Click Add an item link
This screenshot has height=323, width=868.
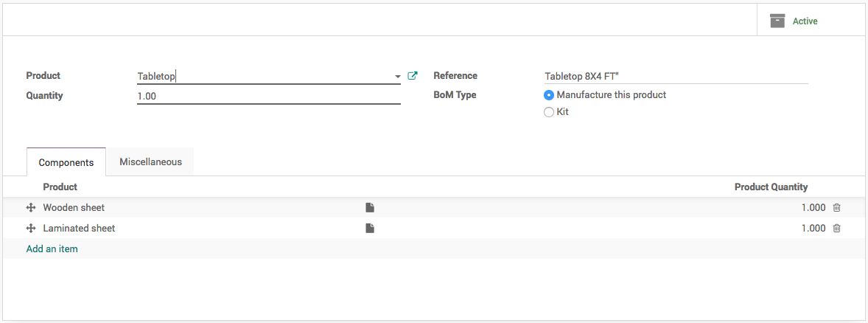tap(52, 249)
